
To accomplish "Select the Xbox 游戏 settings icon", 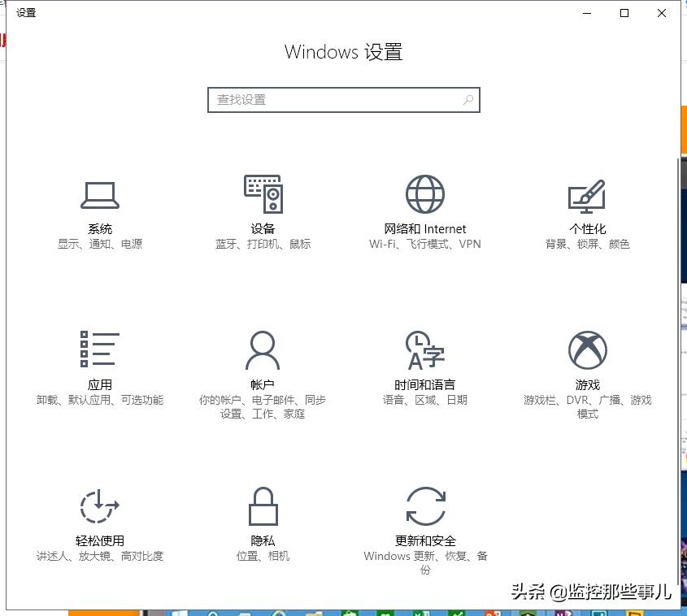I will pos(587,349).
